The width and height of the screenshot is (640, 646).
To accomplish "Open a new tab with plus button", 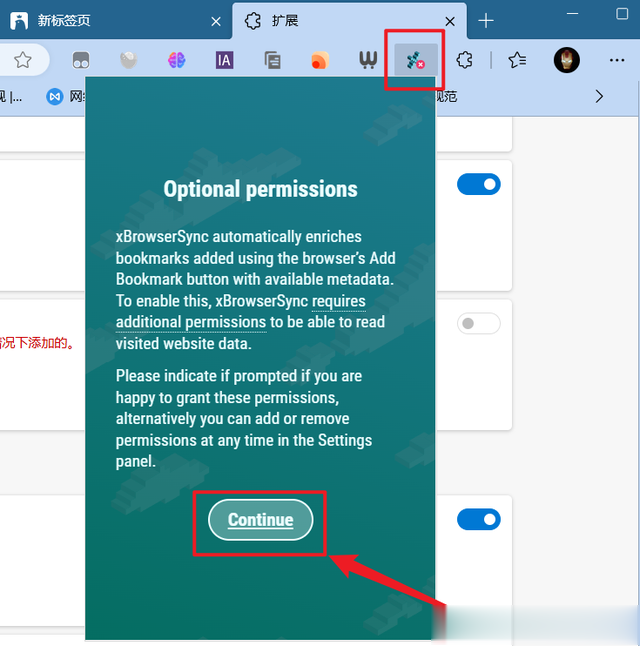I will point(486,21).
